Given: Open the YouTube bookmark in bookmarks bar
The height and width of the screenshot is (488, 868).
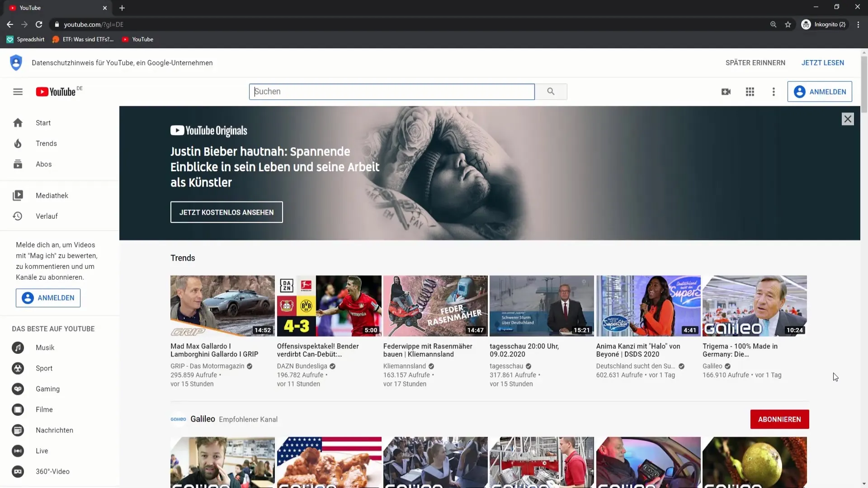Looking at the screenshot, I should (138, 39).
